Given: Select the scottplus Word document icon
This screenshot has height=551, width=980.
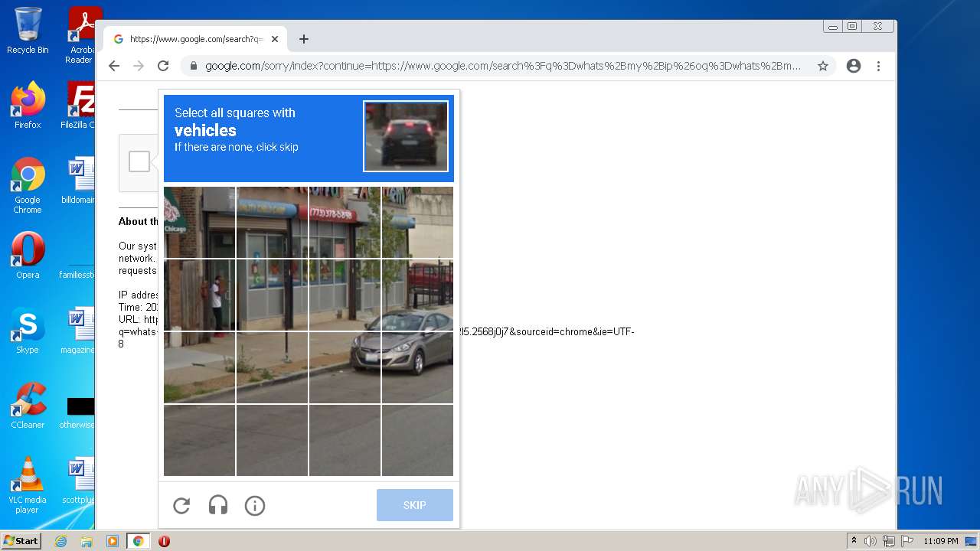Looking at the screenshot, I should [79, 480].
